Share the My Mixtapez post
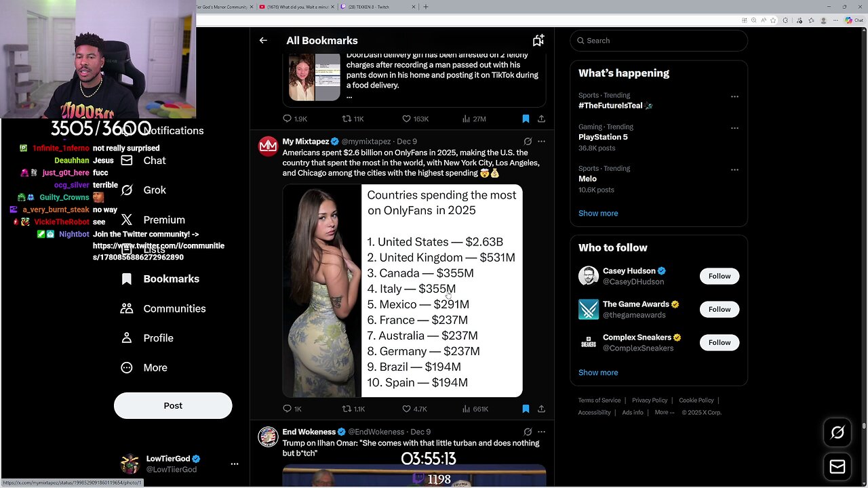This screenshot has height=488, width=868. pos(541,409)
